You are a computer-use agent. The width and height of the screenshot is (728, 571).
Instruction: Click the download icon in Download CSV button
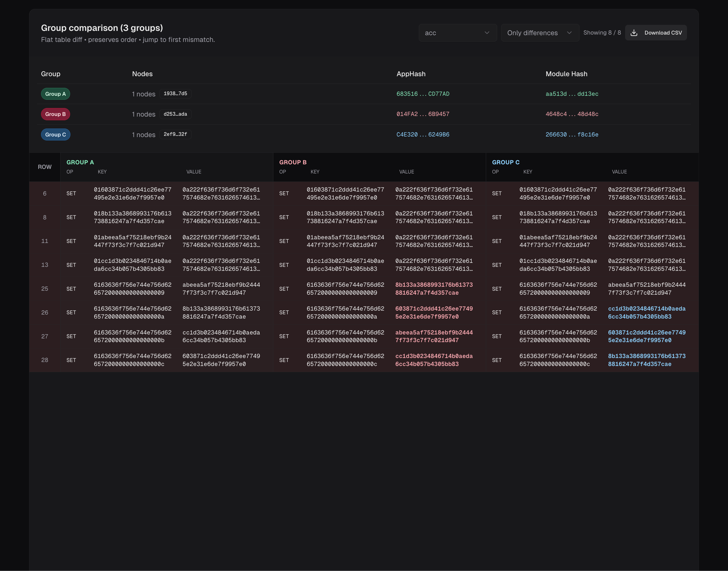634,32
